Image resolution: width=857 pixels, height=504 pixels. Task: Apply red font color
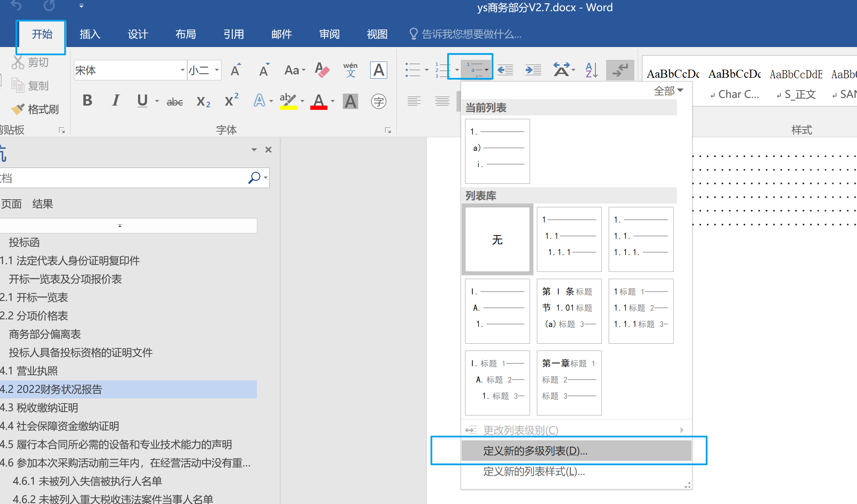pos(319,101)
